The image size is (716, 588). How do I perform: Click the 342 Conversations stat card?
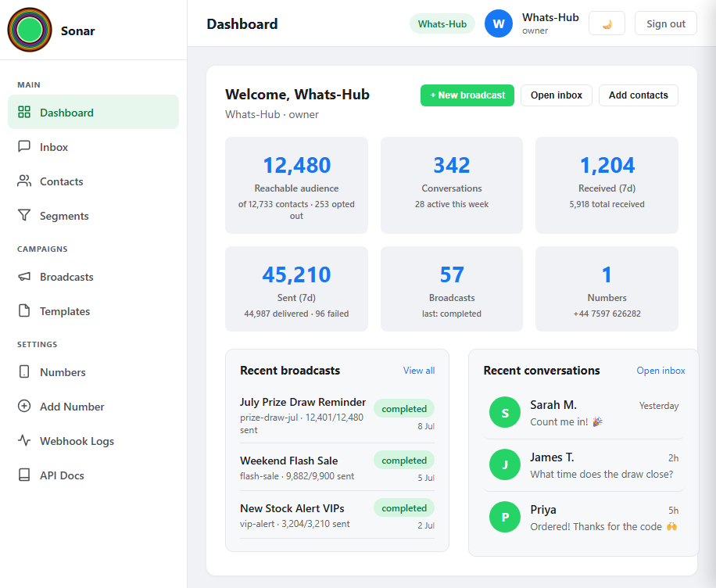pyautogui.click(x=452, y=185)
